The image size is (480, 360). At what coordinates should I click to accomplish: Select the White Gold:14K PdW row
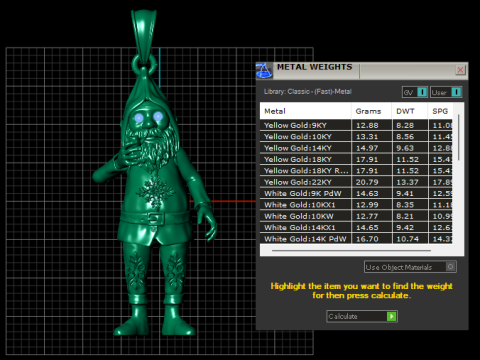(x=356, y=239)
